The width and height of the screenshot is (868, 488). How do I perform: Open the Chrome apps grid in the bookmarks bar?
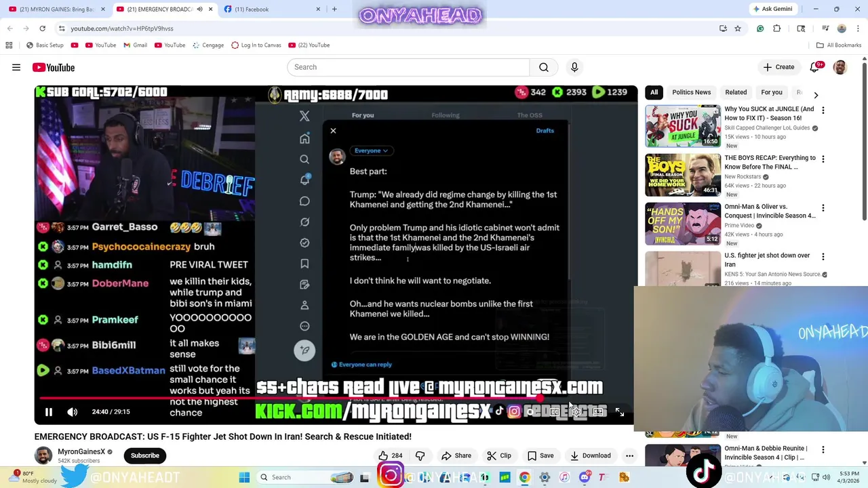[9, 45]
